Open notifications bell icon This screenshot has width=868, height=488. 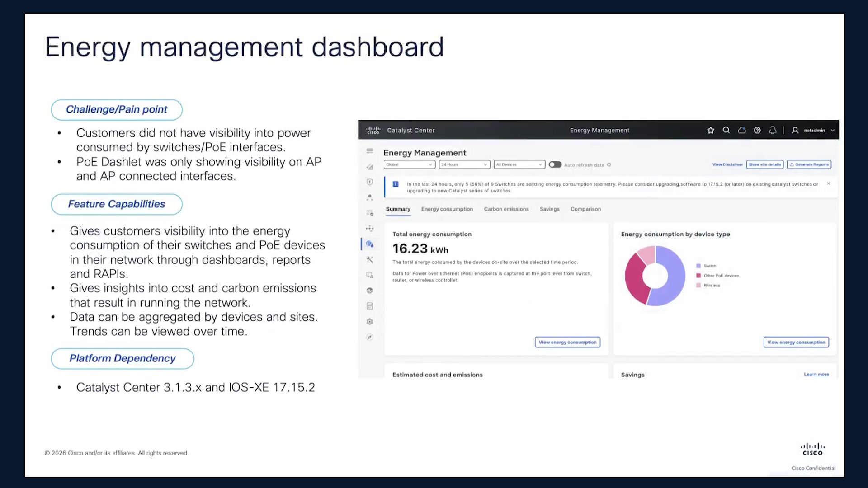point(773,130)
